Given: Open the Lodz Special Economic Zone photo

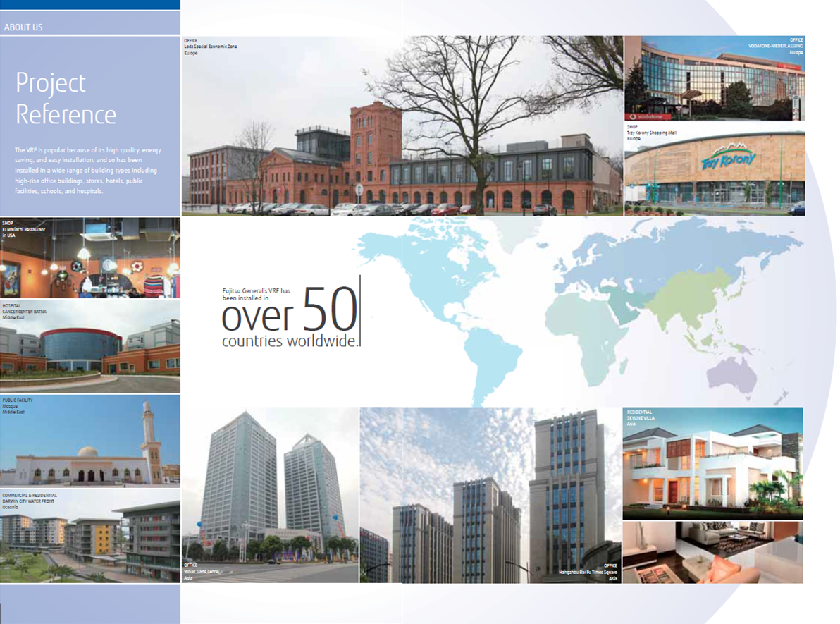Looking at the screenshot, I should (x=402, y=126).
